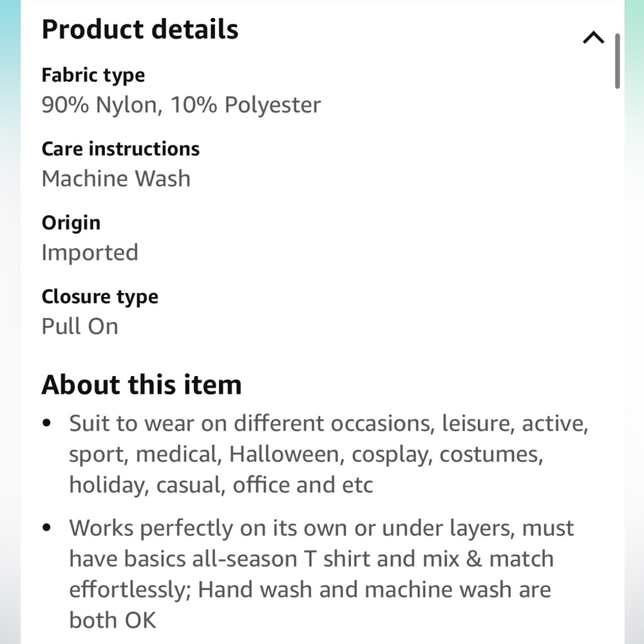
Task: Click the Origin label
Action: [x=71, y=223]
